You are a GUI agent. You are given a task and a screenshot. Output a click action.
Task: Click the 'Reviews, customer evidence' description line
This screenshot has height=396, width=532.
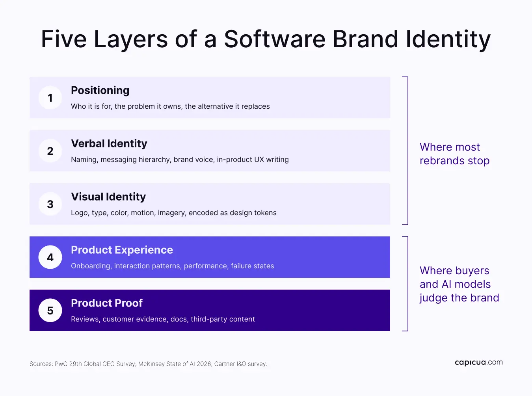[163, 319]
